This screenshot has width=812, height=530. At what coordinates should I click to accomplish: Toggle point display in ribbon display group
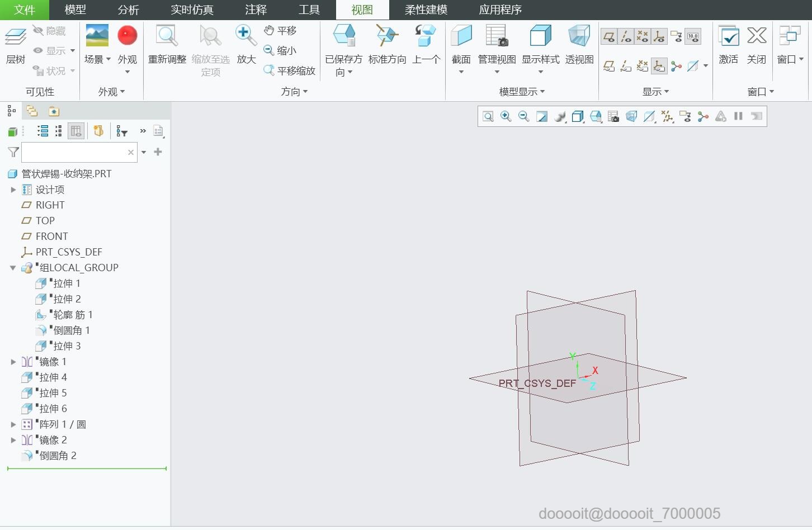tap(643, 37)
